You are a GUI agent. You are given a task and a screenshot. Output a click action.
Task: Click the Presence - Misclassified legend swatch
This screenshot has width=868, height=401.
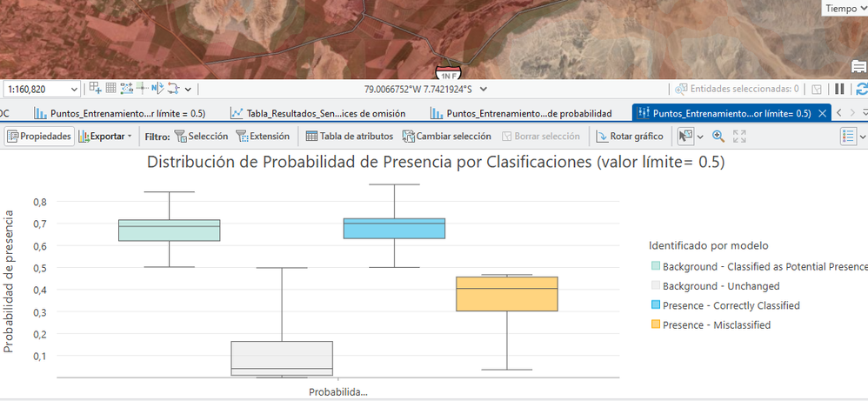(x=656, y=324)
